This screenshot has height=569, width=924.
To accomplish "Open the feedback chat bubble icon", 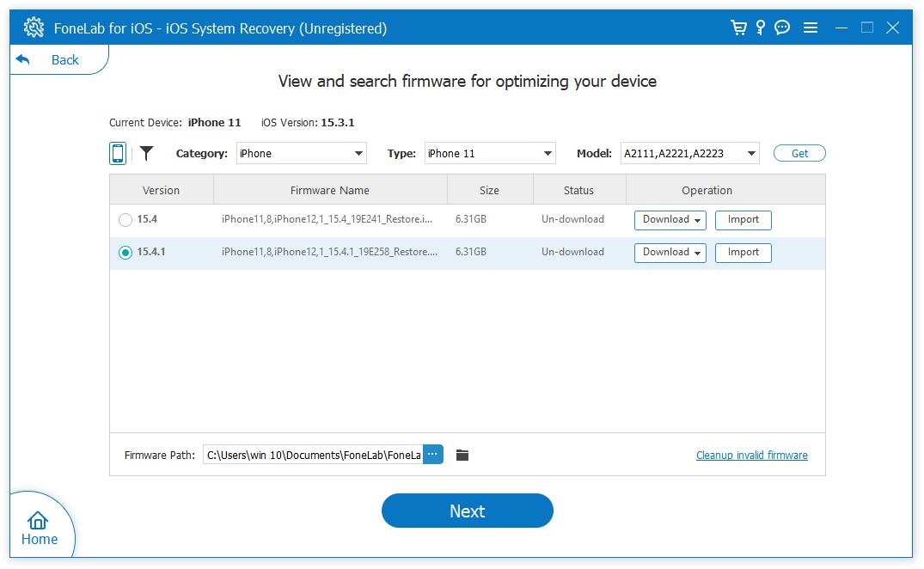I will pos(782,28).
